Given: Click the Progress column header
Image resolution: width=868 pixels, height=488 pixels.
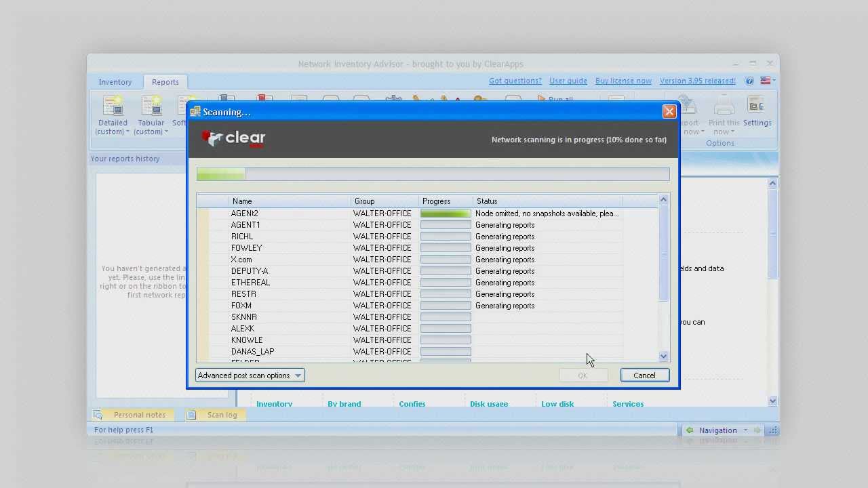Looking at the screenshot, I should [446, 201].
